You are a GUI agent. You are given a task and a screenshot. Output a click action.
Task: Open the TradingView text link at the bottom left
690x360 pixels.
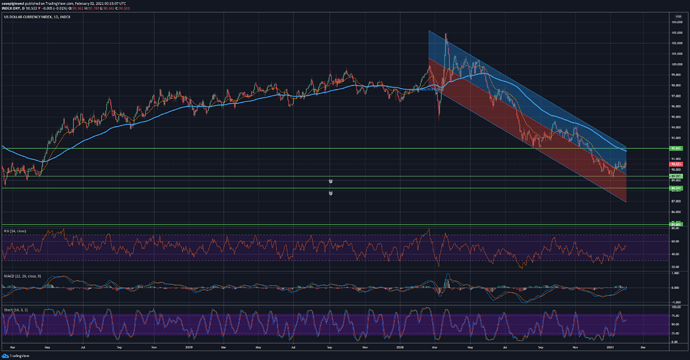[x=19, y=356]
